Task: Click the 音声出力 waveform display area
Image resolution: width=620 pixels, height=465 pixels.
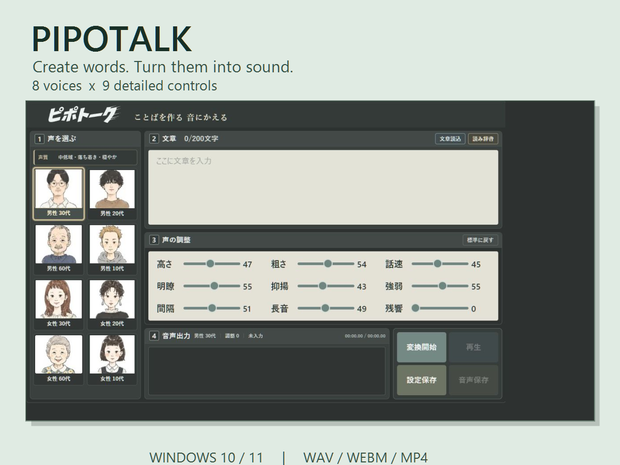Action: (x=267, y=371)
